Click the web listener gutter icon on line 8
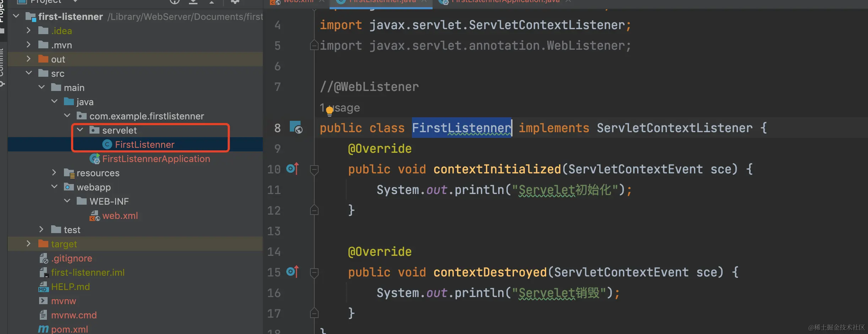This screenshot has width=868, height=334. (296, 128)
